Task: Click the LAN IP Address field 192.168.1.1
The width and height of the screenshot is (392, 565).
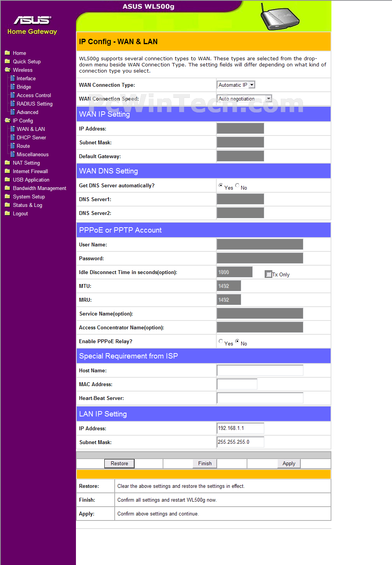Action: 240,428
